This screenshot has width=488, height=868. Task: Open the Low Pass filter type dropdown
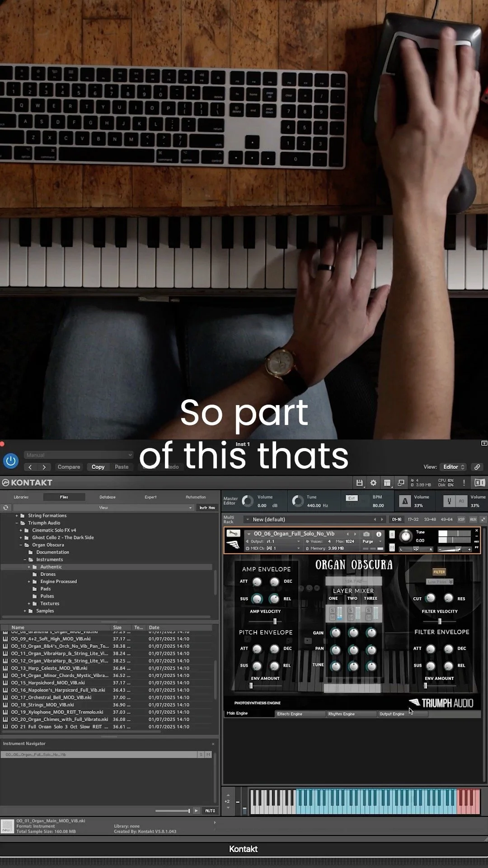(x=439, y=582)
